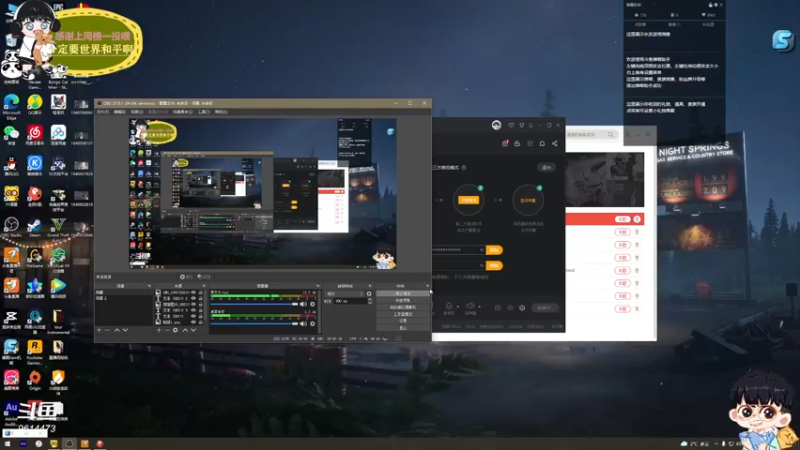Hide the top source in the sources list
The height and width of the screenshot is (450, 800).
click(193, 292)
